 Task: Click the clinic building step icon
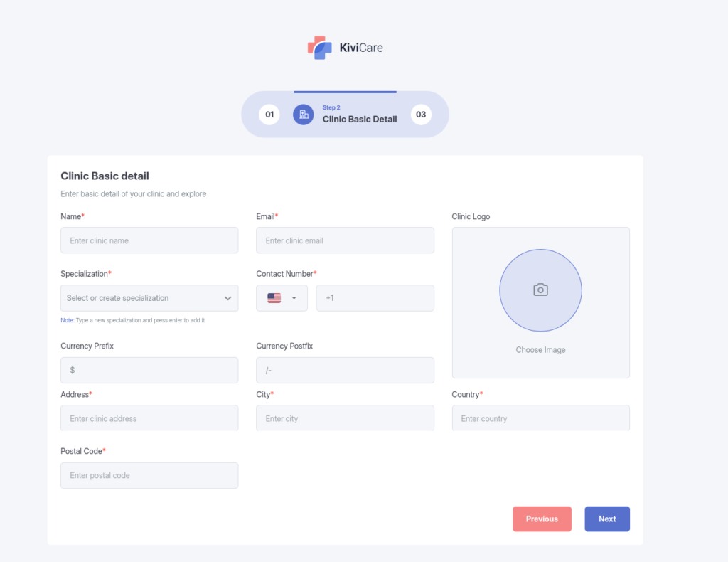(304, 115)
